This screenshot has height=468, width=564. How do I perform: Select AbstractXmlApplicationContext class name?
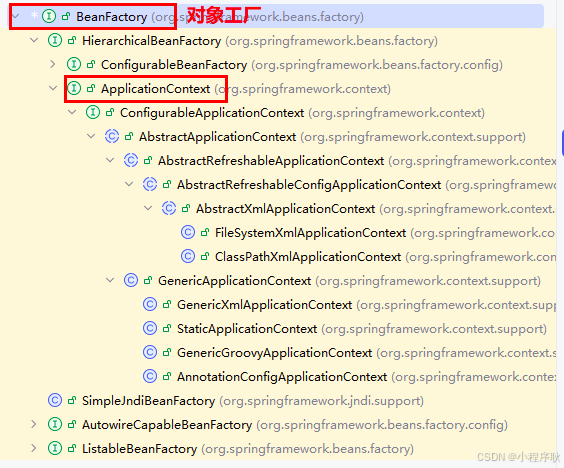click(286, 209)
